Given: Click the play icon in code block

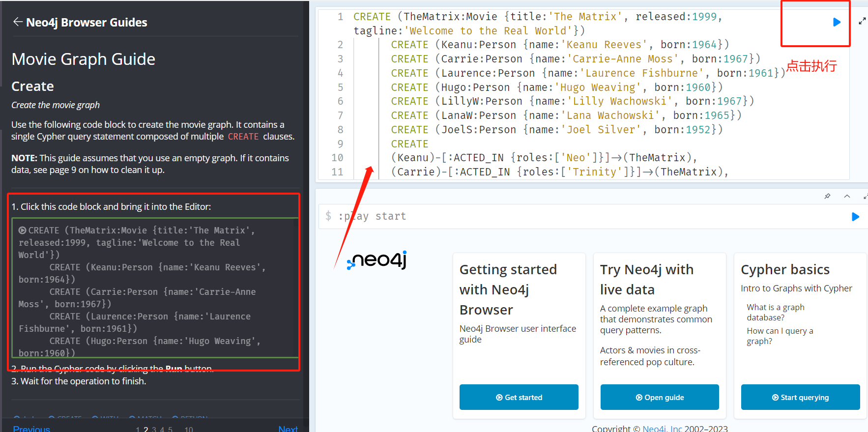Looking at the screenshot, I should tap(22, 230).
